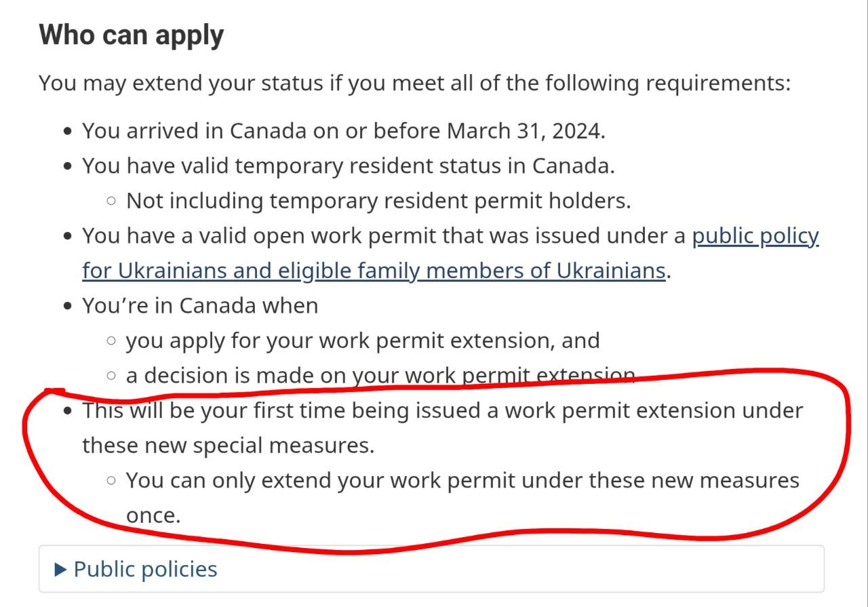Click 'This will be your first time' bullet text
868x607 pixels.
pos(443,410)
